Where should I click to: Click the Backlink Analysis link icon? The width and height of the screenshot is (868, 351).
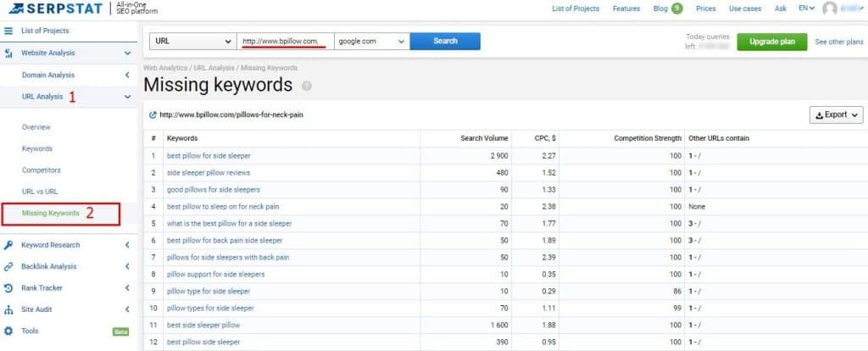click(8, 266)
